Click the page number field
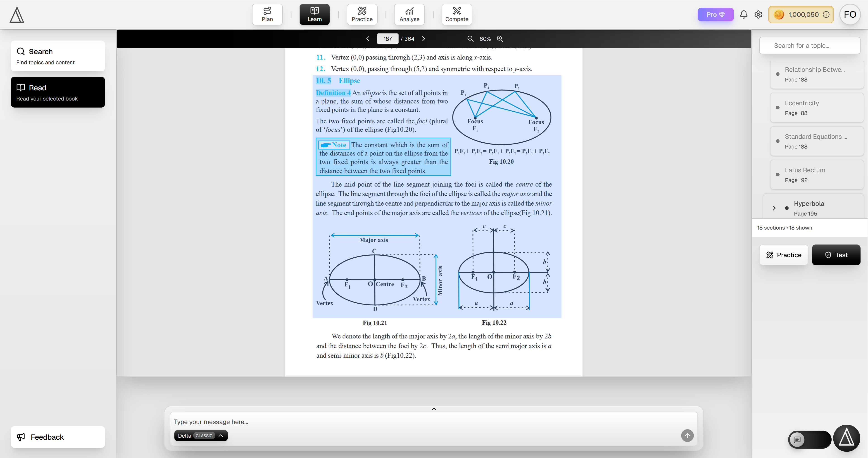Screen dimensions: 868x458 point(388,39)
